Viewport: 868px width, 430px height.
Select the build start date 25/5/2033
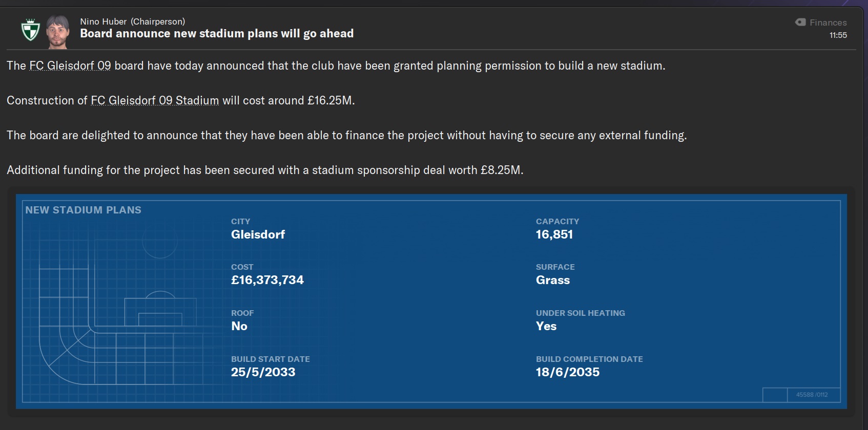tap(263, 372)
